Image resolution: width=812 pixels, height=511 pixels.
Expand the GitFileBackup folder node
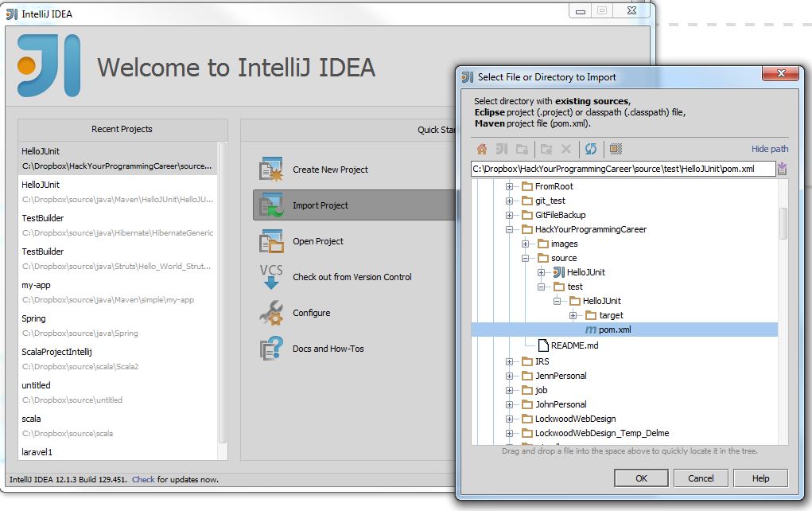tap(509, 215)
